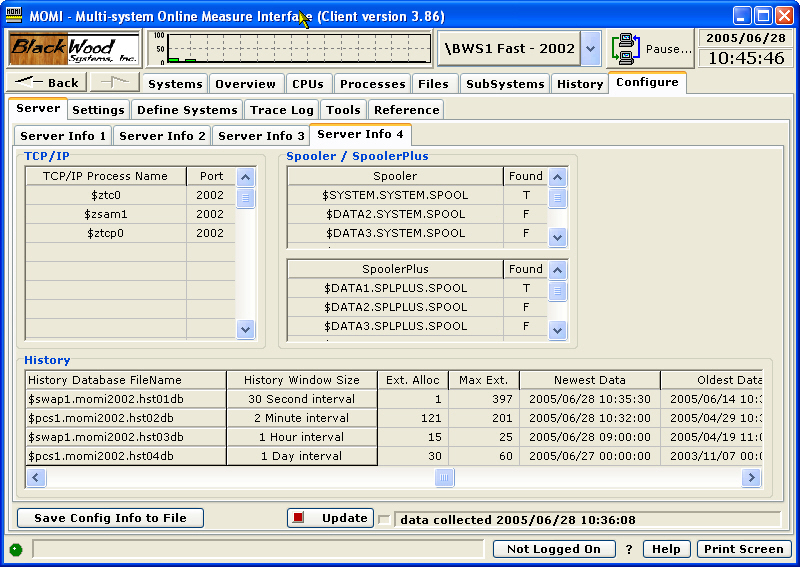800x567 pixels.
Task: Switch to the Processes tab
Action: 372,84
